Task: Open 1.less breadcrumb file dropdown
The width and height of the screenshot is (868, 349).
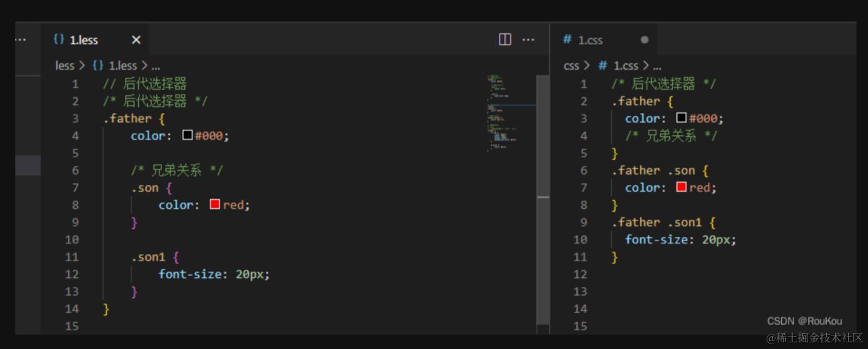Action: tap(123, 66)
